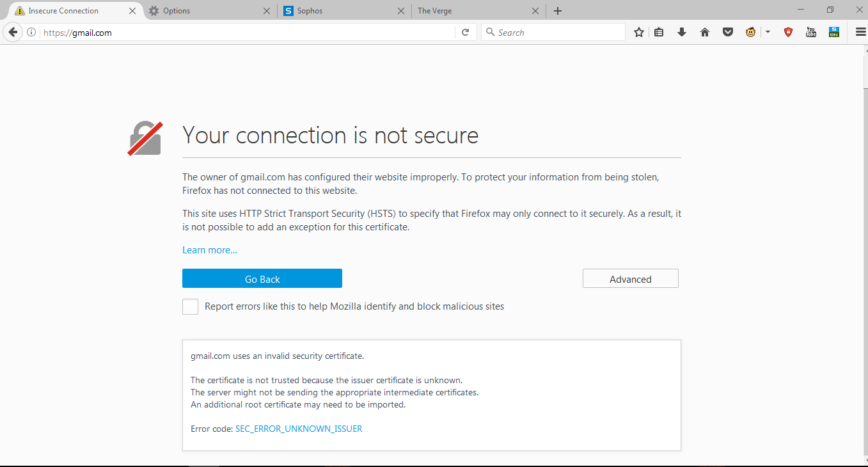Go to the Home page icon
Screen dimensions: 868x467
pyautogui.click(x=705, y=33)
